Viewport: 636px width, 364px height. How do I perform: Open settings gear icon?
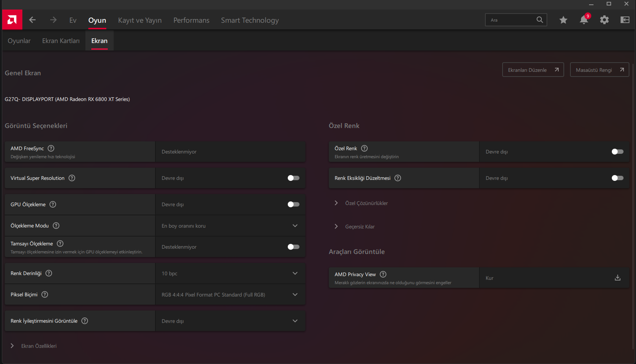pyautogui.click(x=604, y=20)
